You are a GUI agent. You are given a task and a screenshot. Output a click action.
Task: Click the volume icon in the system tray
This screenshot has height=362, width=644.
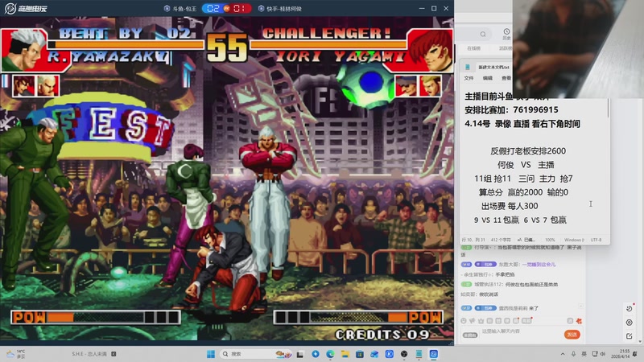pyautogui.click(x=602, y=354)
